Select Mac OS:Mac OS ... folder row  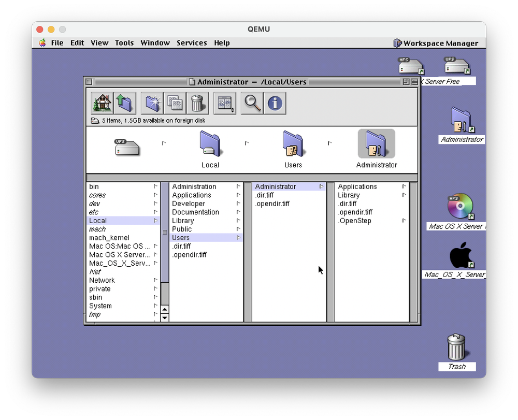click(123, 247)
